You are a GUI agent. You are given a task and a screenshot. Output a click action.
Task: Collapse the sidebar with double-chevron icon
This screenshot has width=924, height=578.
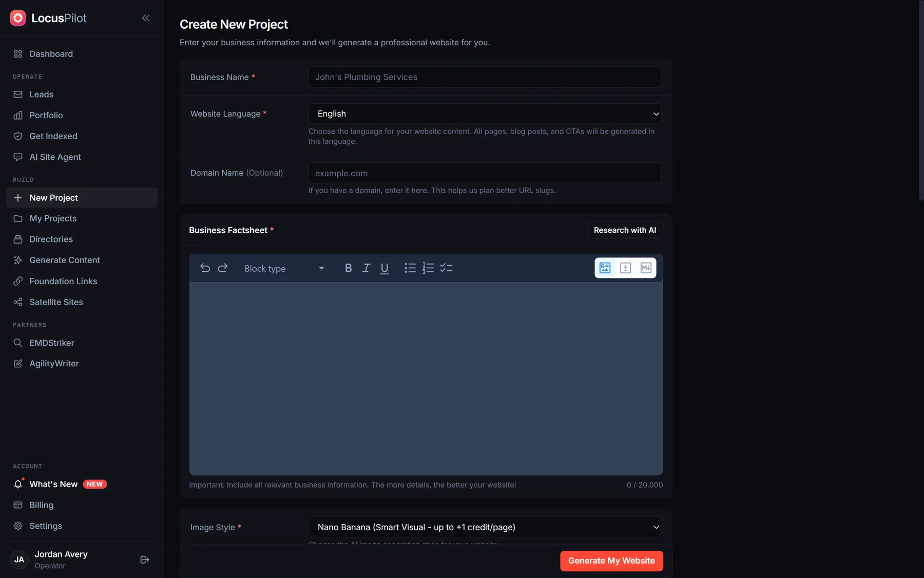coord(146,18)
